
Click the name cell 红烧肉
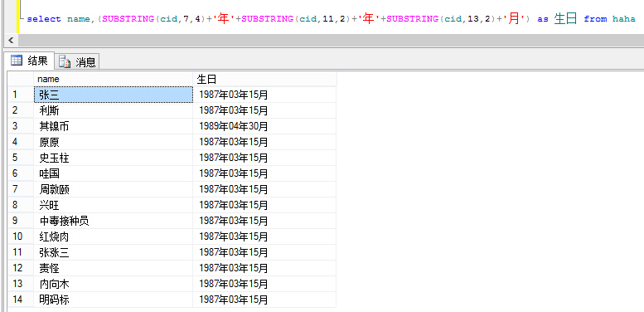tap(113, 236)
